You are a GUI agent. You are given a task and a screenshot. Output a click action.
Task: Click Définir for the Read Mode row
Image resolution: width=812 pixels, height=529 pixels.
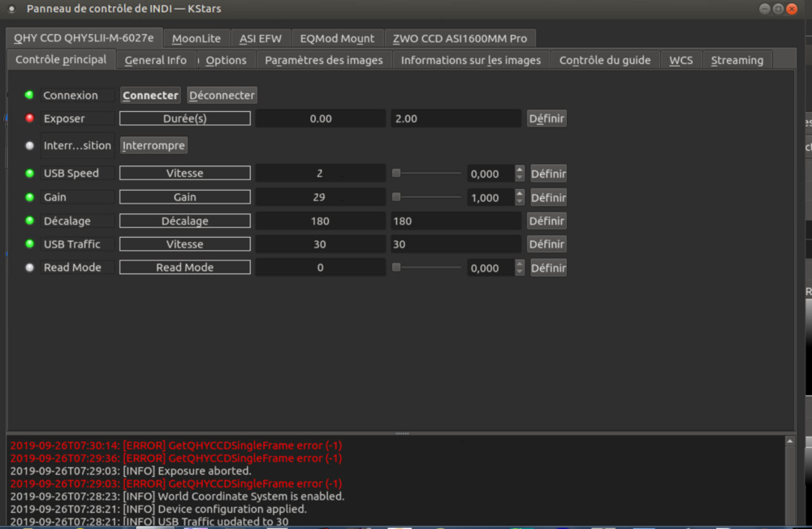pyautogui.click(x=548, y=268)
